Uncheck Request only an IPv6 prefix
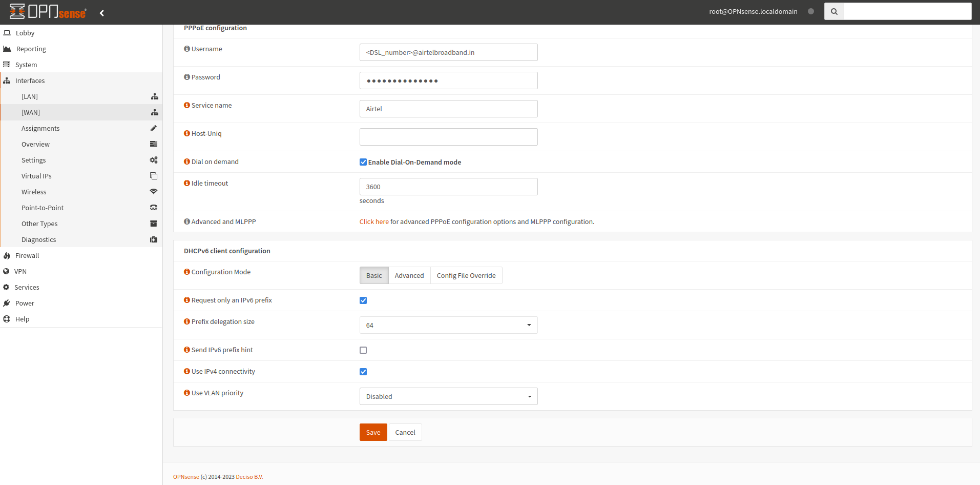Viewport: 980px width, 485px height. (363, 300)
